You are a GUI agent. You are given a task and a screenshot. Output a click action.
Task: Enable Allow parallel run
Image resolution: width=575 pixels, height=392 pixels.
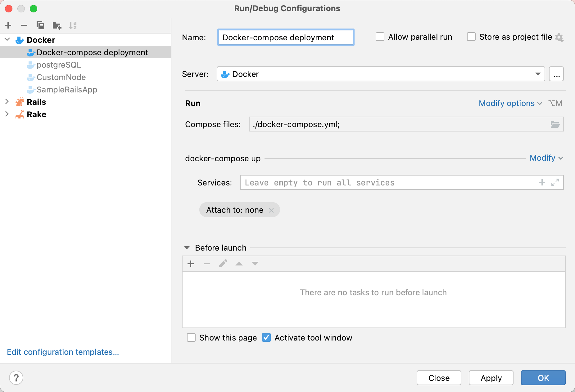(380, 37)
